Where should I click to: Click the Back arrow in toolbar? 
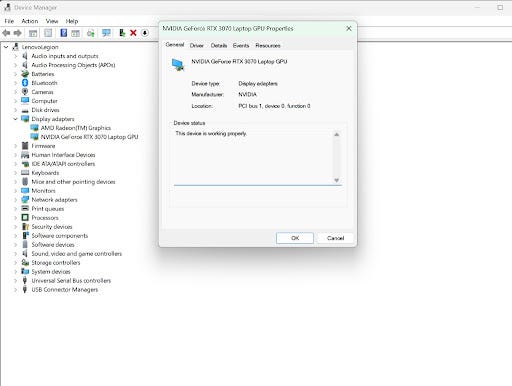[x=6, y=33]
